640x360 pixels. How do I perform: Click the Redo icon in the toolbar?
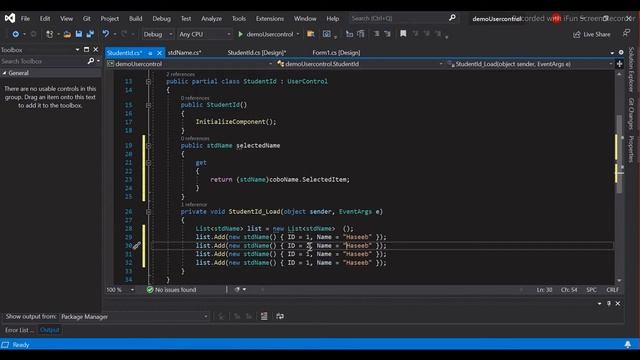(x=124, y=34)
